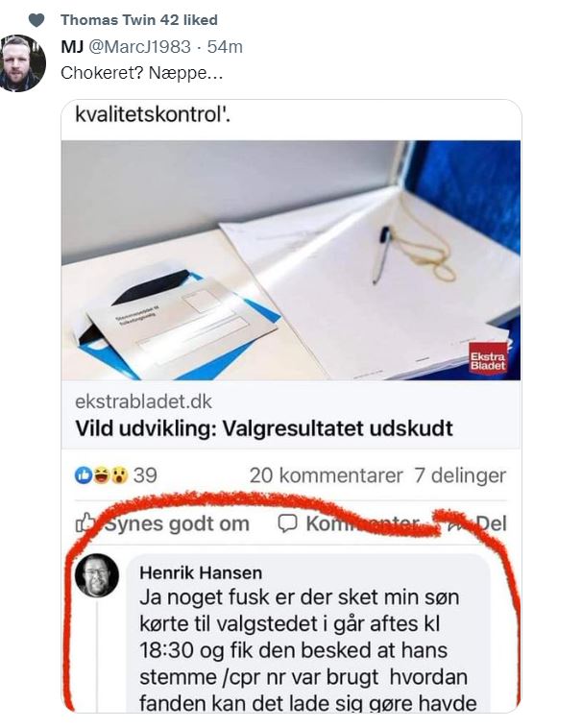Screen dimensions: 582x728
Task: Open the ekstrabladet.dk source link
Action: pyautogui.click(x=143, y=401)
